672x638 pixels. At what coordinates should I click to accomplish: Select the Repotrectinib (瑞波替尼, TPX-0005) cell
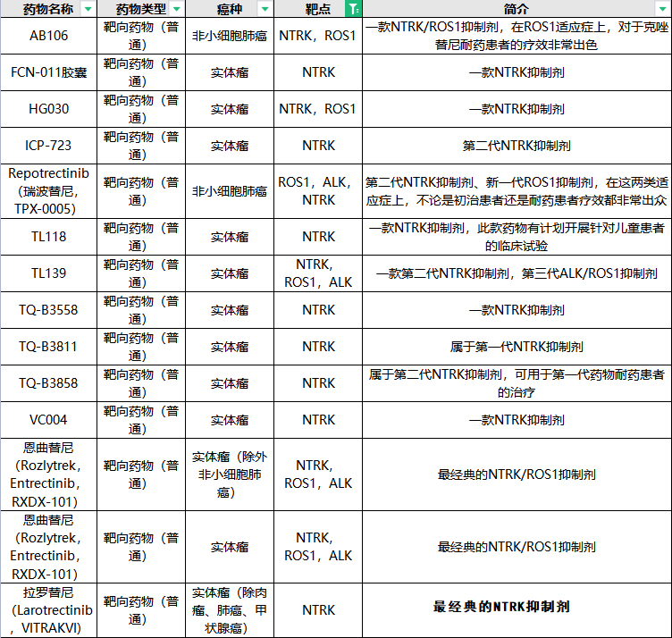(48, 191)
